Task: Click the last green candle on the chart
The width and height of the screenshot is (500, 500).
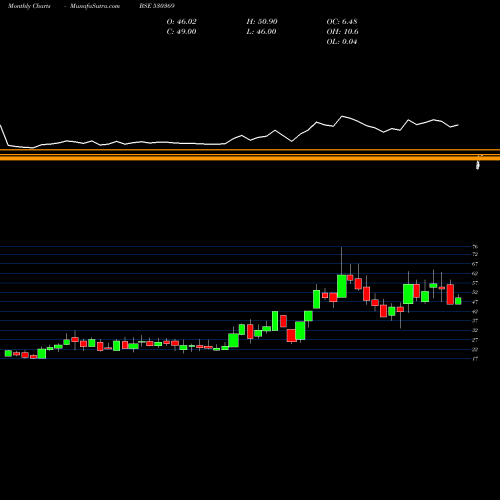Action: pyautogui.click(x=458, y=301)
